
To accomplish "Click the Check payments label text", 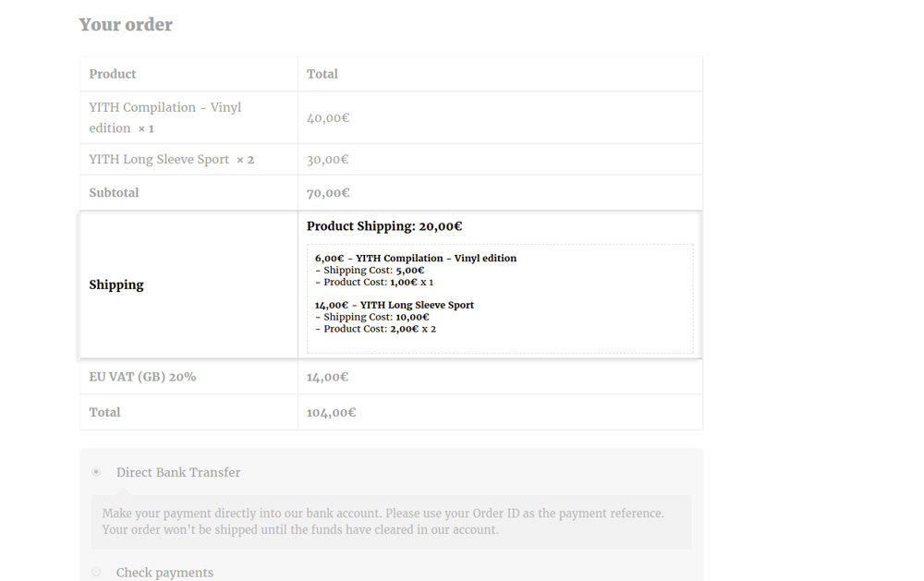I will pyautogui.click(x=164, y=573).
